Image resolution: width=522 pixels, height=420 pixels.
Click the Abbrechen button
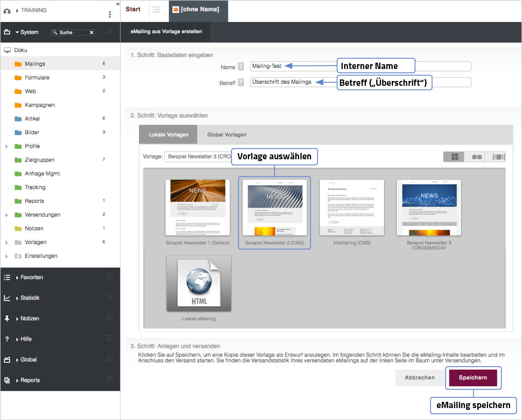coord(419,377)
